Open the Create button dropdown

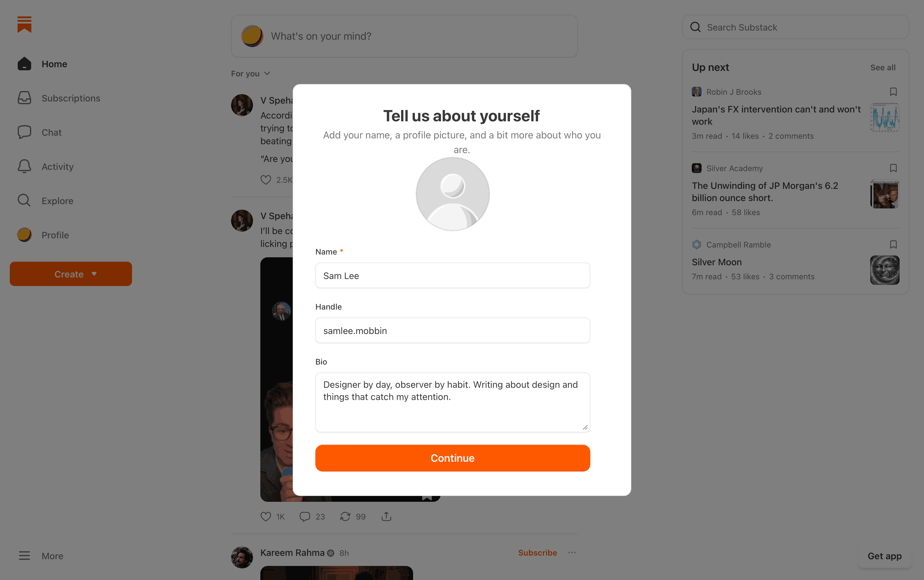click(71, 274)
